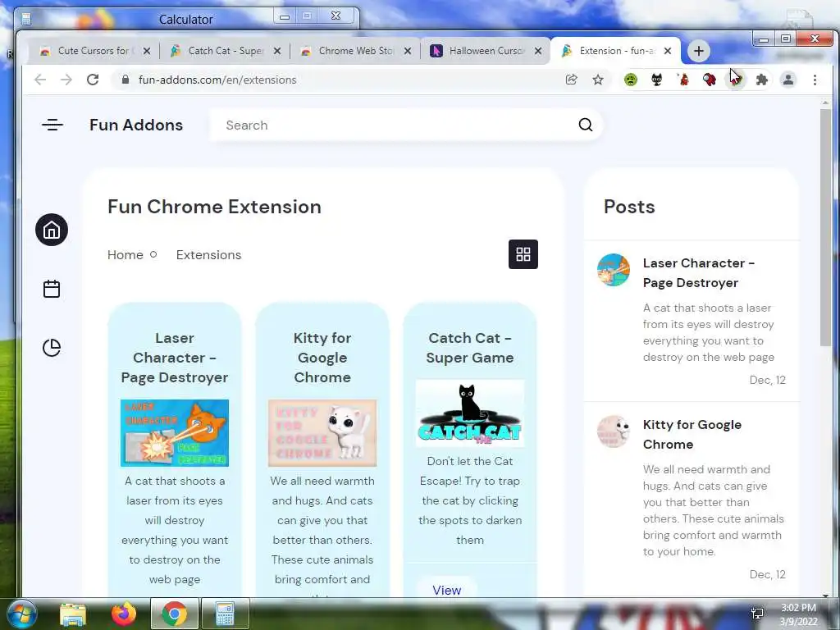Click View button on Catch Cat card

(447, 590)
